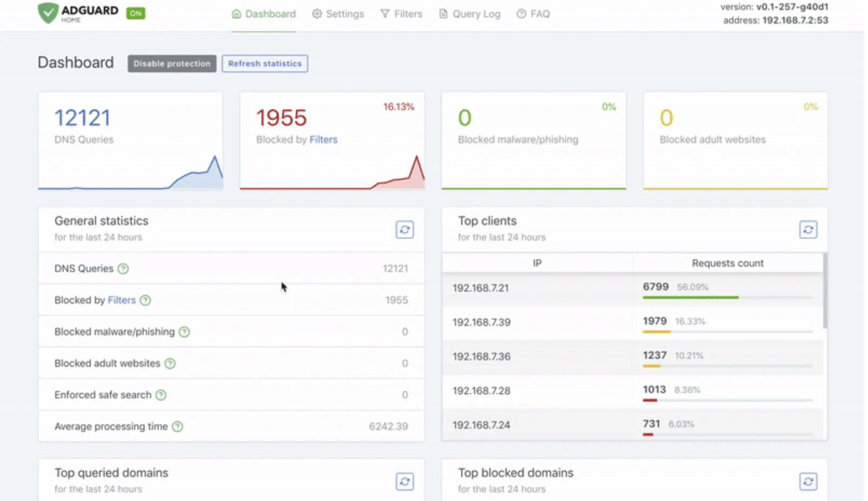Open help icon beside Enforced safe search
The height and width of the screenshot is (501, 868).
coord(161,395)
